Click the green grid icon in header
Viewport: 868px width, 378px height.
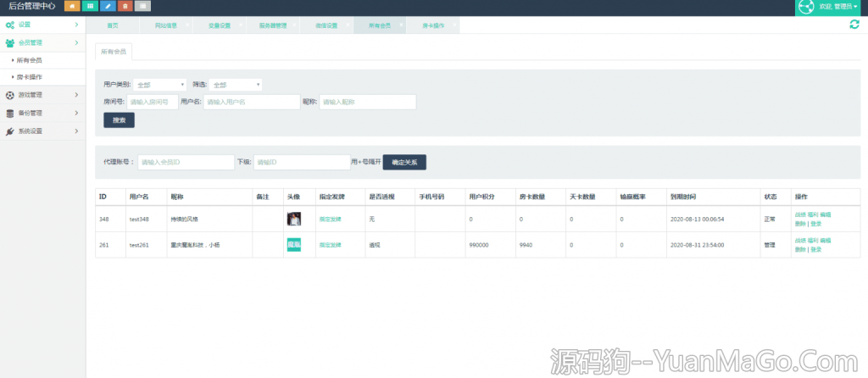[x=91, y=7]
